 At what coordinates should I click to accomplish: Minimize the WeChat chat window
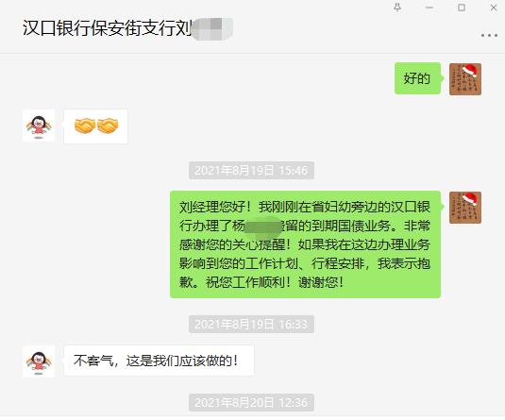(429, 8)
